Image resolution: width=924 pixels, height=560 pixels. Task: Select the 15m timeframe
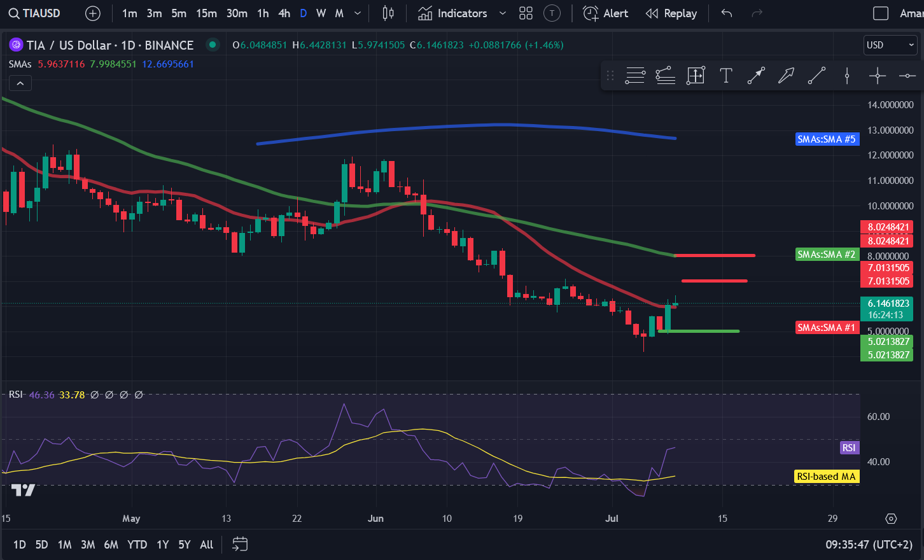(206, 13)
